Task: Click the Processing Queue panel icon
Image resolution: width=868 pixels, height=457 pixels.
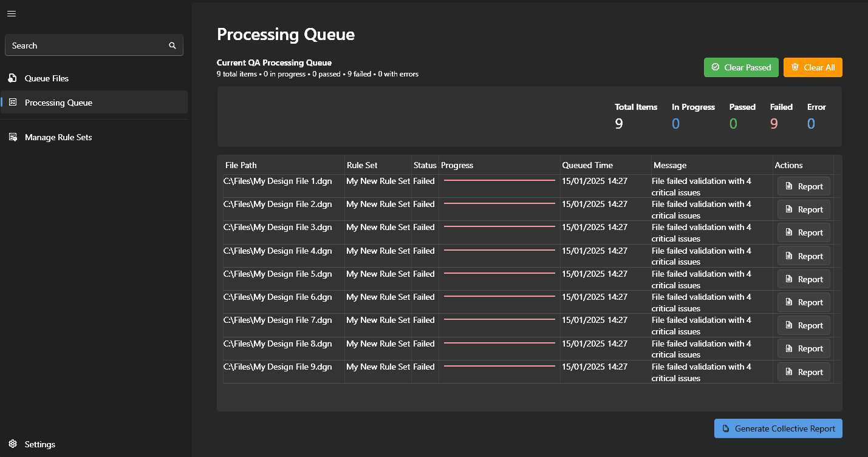Action: pos(13,102)
